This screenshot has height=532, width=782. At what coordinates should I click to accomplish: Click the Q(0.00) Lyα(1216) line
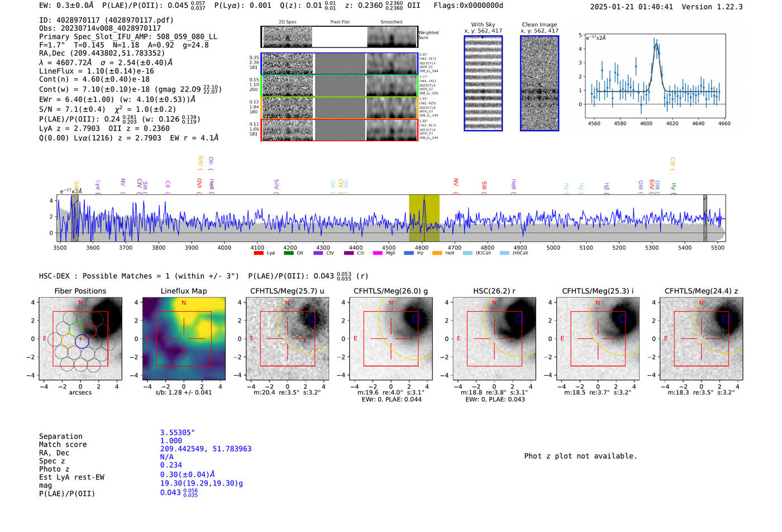pos(129,137)
